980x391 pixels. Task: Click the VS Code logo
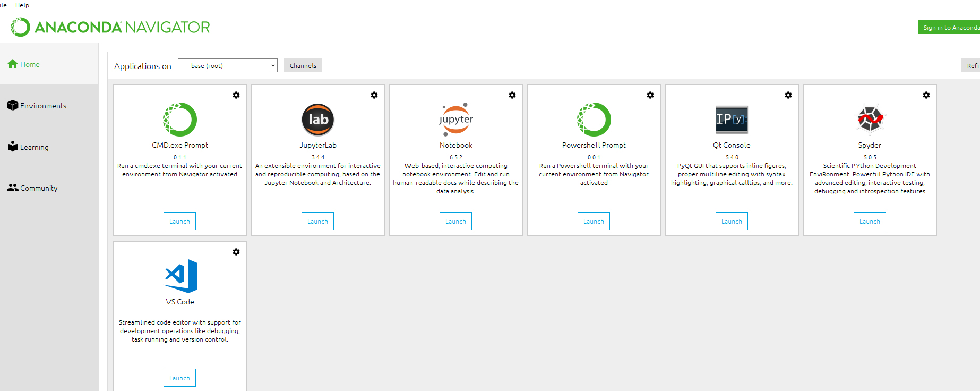181,276
